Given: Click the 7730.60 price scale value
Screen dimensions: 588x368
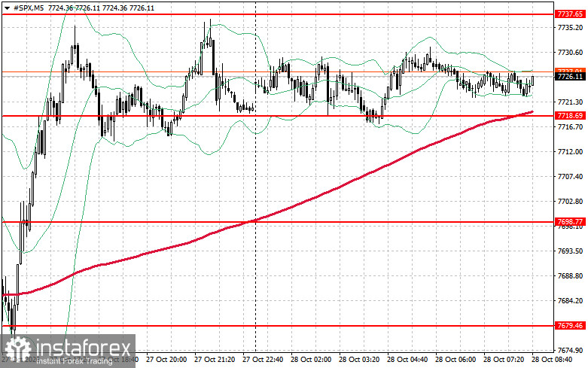Looking at the screenshot, I should click(x=571, y=53).
